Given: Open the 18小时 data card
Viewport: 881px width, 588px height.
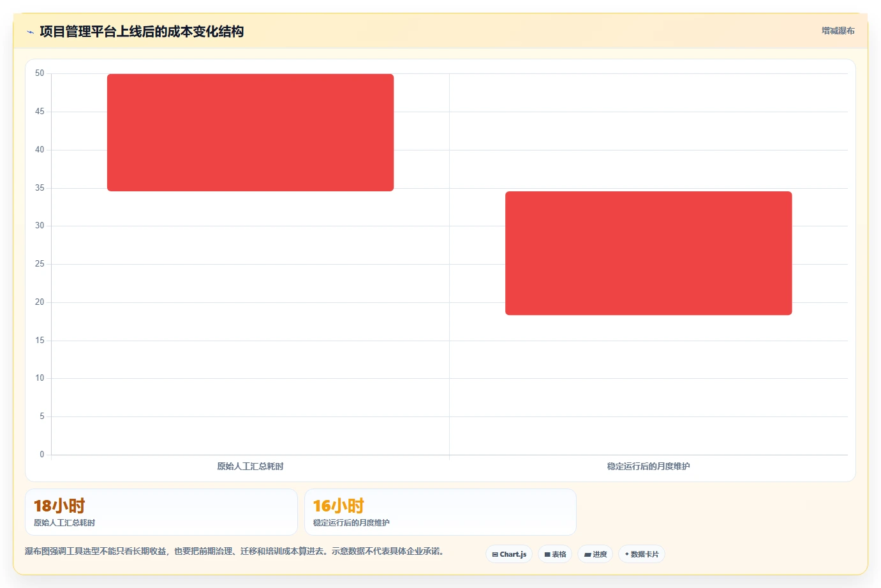Looking at the screenshot, I should (161, 512).
